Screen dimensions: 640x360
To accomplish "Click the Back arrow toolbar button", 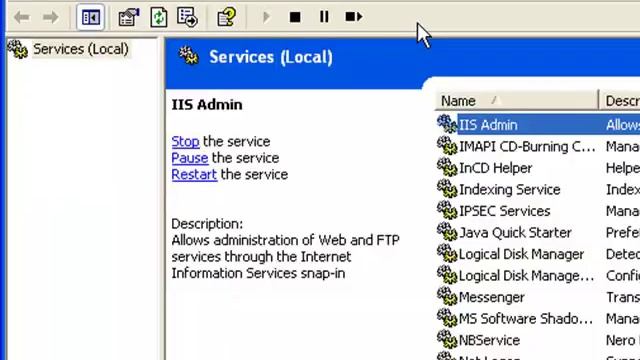I will (22, 17).
